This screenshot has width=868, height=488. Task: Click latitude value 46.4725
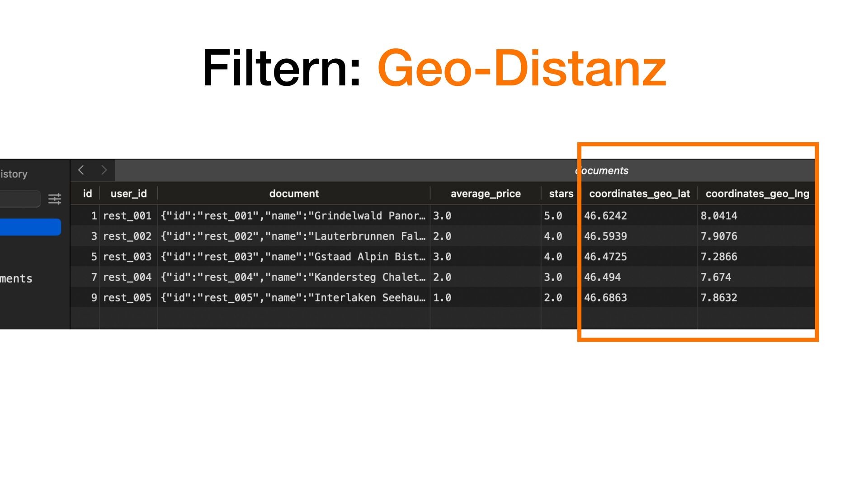[x=605, y=257]
